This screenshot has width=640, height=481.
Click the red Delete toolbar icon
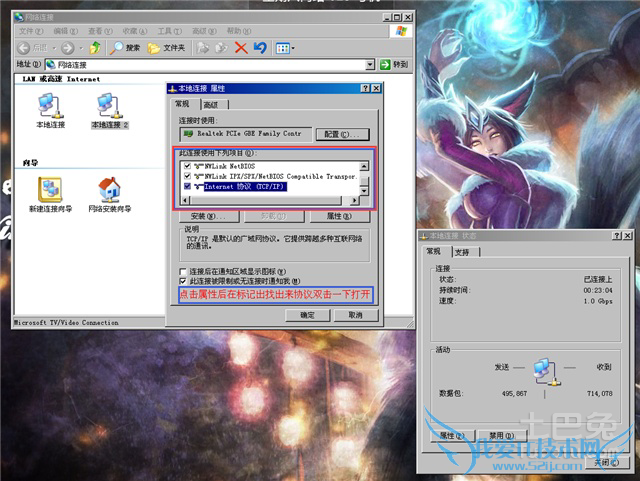(240, 47)
